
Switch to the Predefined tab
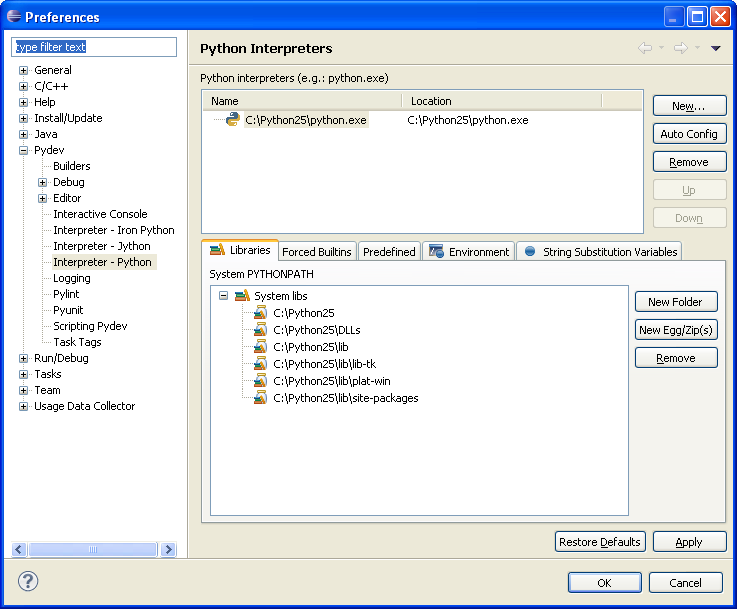pyautogui.click(x=389, y=251)
